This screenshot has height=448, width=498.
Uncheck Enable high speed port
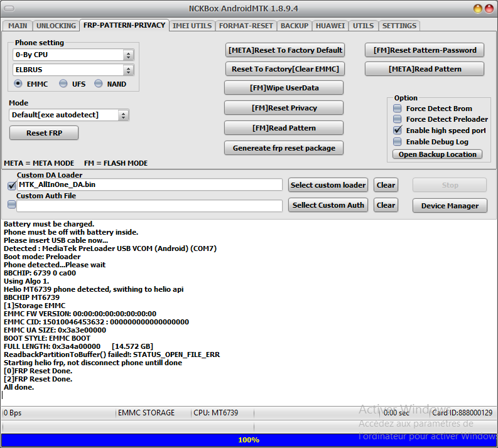pos(398,131)
